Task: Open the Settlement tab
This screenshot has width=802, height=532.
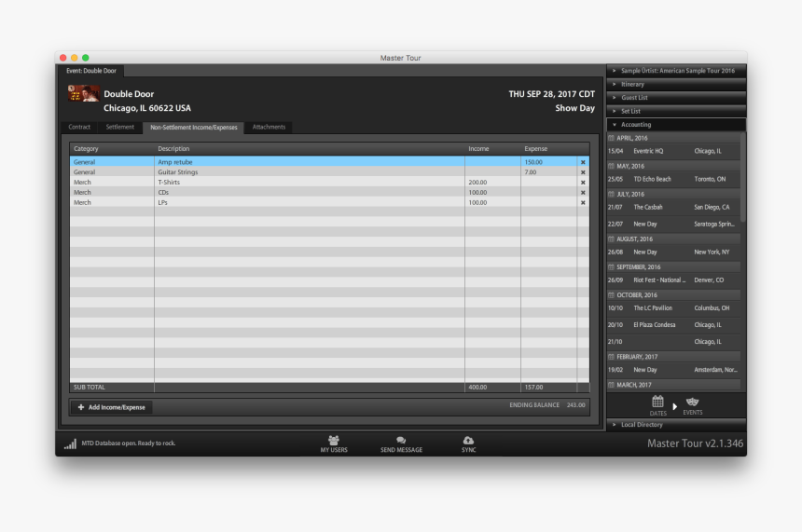Action: (x=119, y=127)
